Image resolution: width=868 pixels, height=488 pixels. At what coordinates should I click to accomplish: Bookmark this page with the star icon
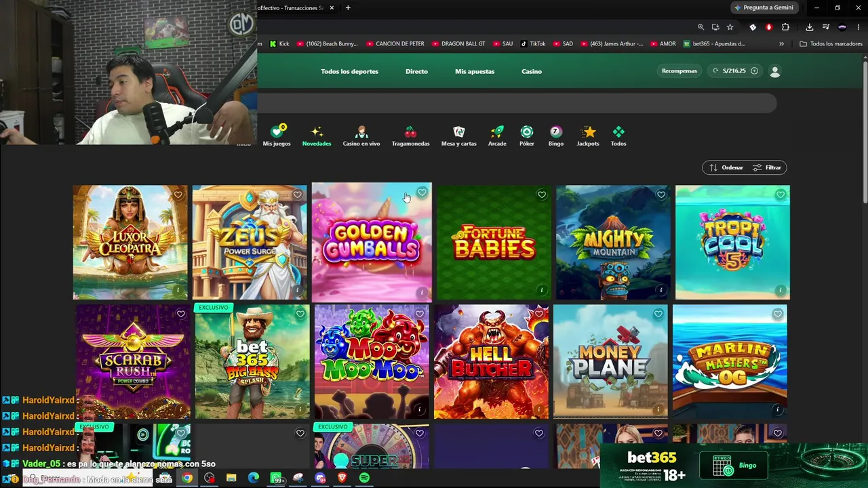click(x=730, y=27)
